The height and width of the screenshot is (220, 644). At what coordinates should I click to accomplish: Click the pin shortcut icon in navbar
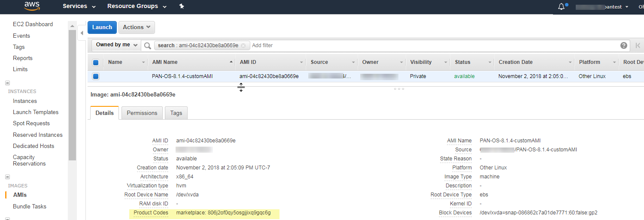pos(182,6)
